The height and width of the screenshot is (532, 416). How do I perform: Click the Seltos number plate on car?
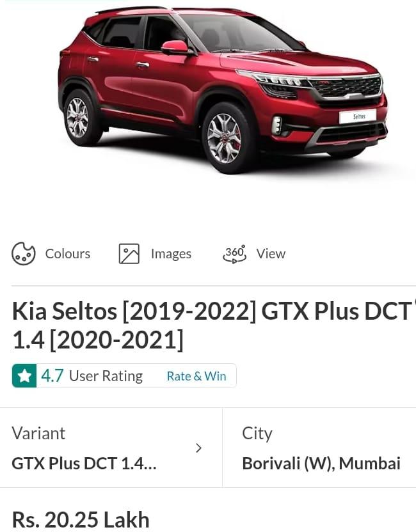coord(356,116)
